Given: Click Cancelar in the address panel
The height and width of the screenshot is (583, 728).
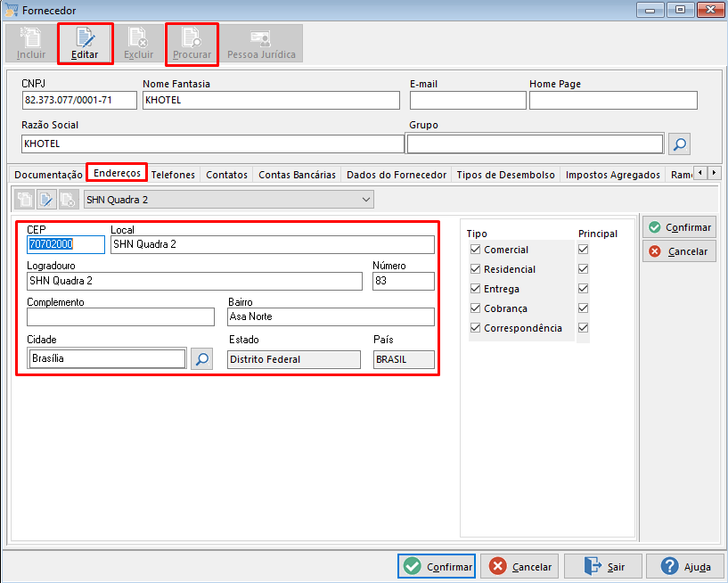Looking at the screenshot, I should pos(680,251).
